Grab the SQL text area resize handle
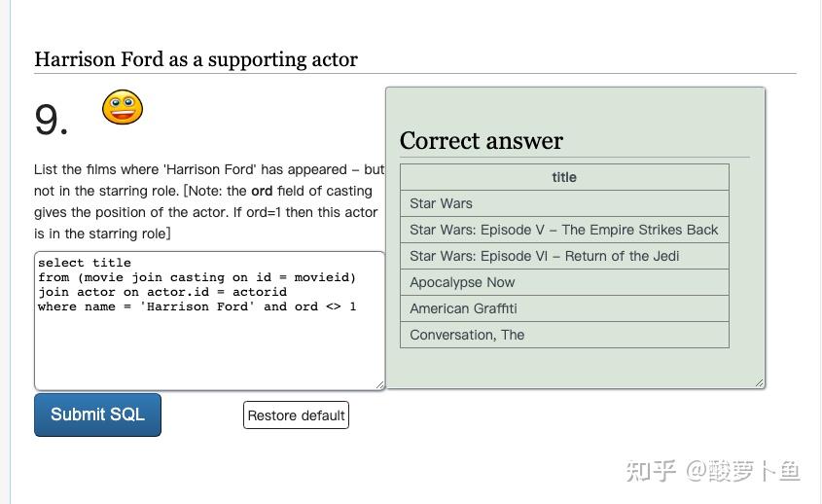 pos(379,385)
